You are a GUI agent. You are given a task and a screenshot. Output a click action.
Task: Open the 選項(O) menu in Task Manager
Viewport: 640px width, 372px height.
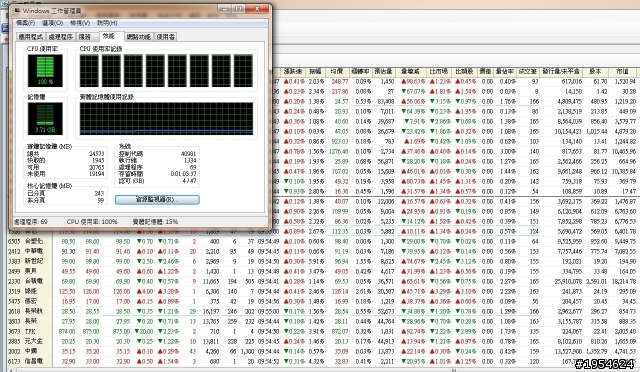53,23
